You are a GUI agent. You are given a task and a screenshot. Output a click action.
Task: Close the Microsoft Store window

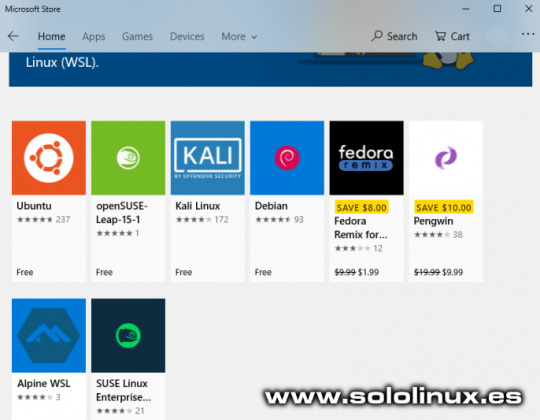529,9
